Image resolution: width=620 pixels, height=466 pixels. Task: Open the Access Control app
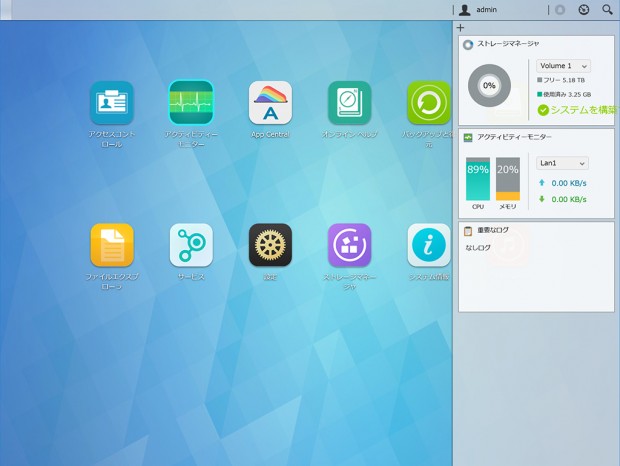[112, 103]
